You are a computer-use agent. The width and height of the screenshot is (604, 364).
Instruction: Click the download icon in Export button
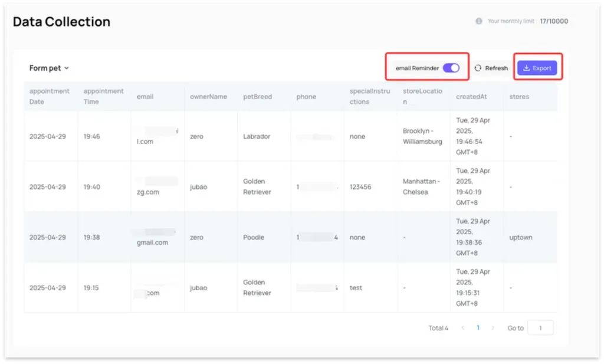[527, 68]
